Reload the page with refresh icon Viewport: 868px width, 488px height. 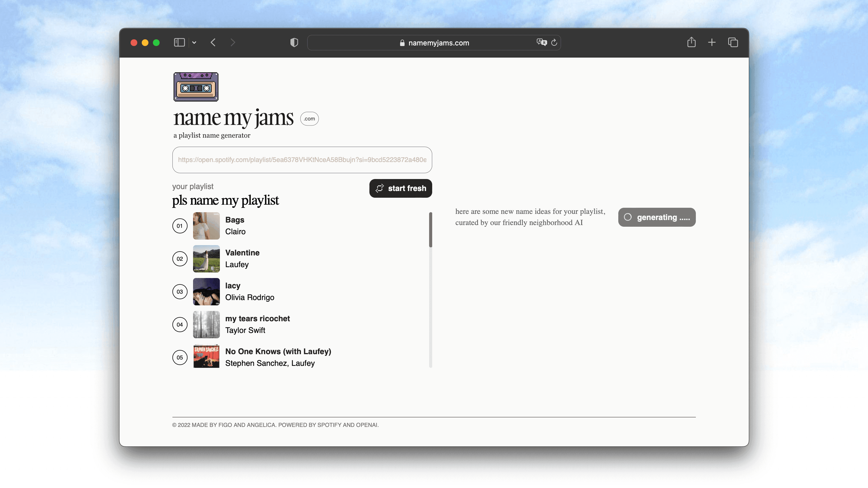[x=554, y=42]
